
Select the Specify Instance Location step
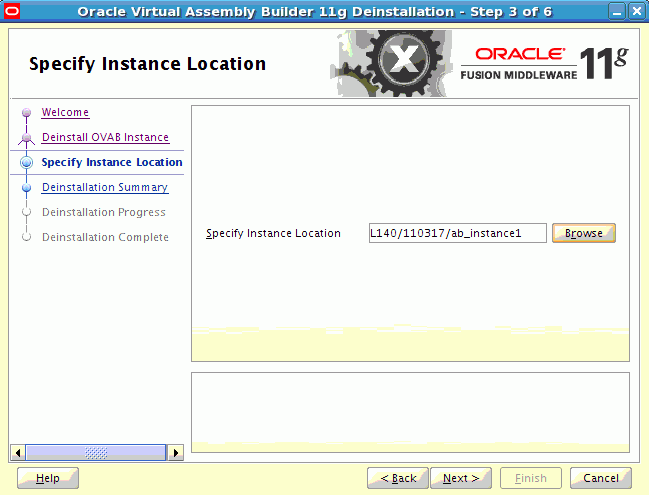tap(112, 162)
